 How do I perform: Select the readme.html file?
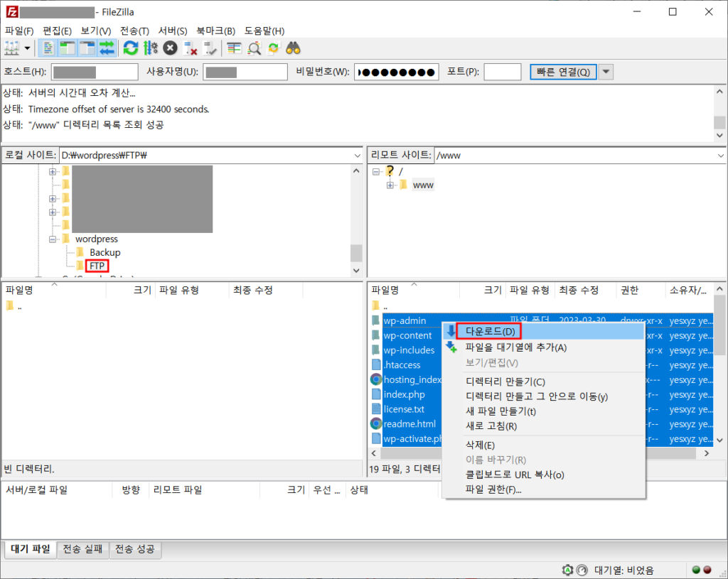(x=409, y=424)
